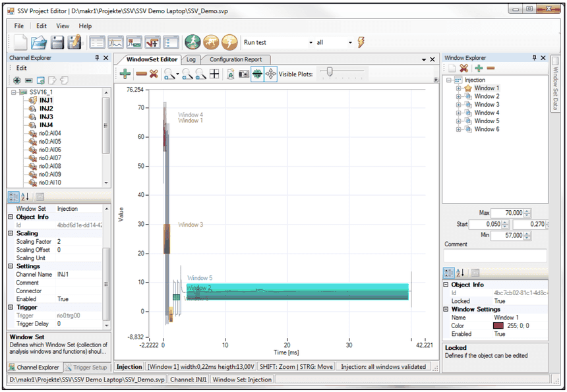Click the red Color swatch for Window 1
The width and height of the screenshot is (567, 392).
498,326
